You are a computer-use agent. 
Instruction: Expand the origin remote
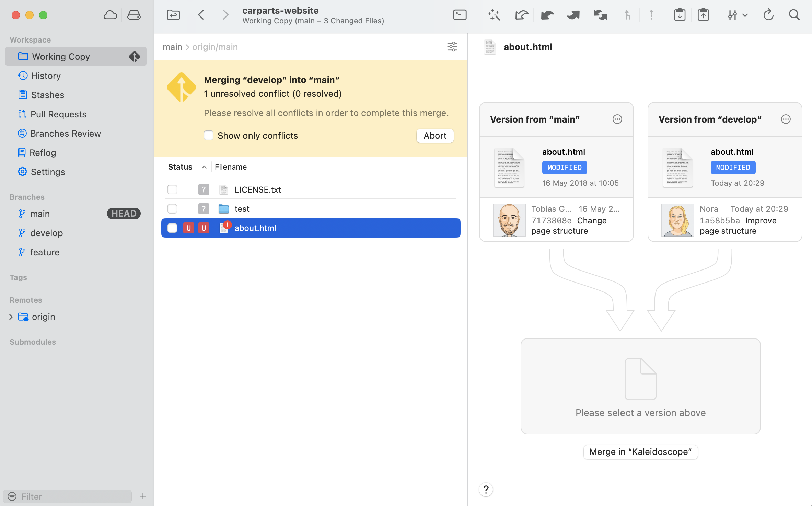coord(11,317)
